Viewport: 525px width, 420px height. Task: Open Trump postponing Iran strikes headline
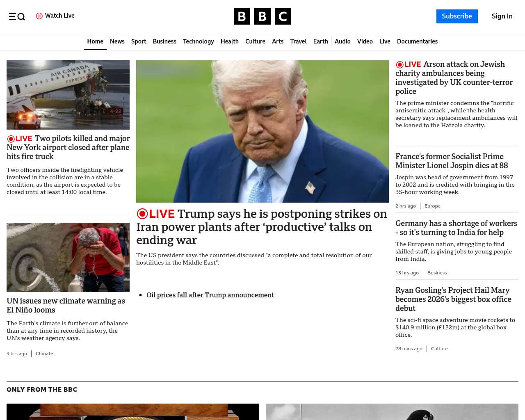coord(262,227)
